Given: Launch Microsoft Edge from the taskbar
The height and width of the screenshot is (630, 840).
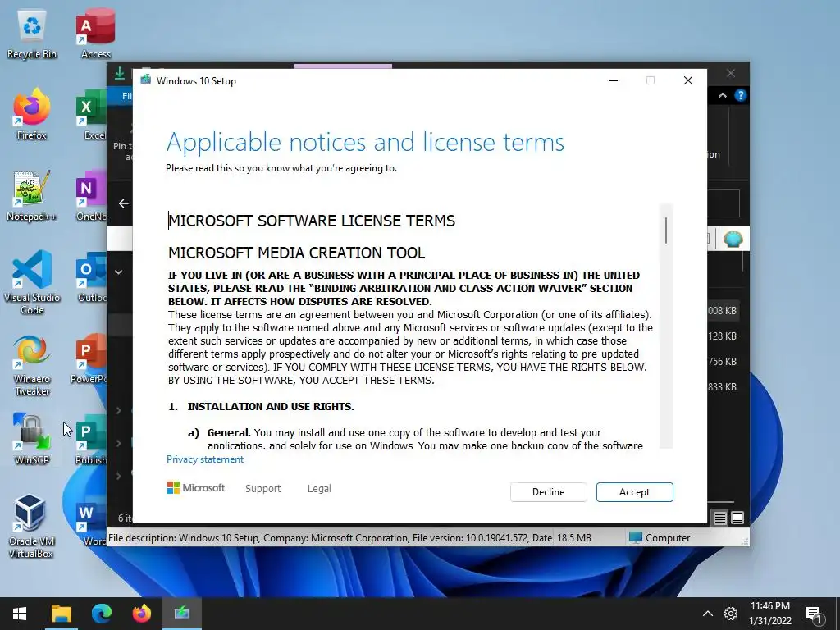Looking at the screenshot, I should coord(101,614).
